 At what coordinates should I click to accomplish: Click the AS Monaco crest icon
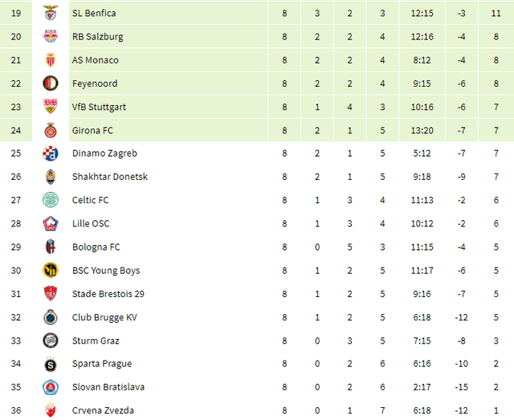click(x=51, y=60)
